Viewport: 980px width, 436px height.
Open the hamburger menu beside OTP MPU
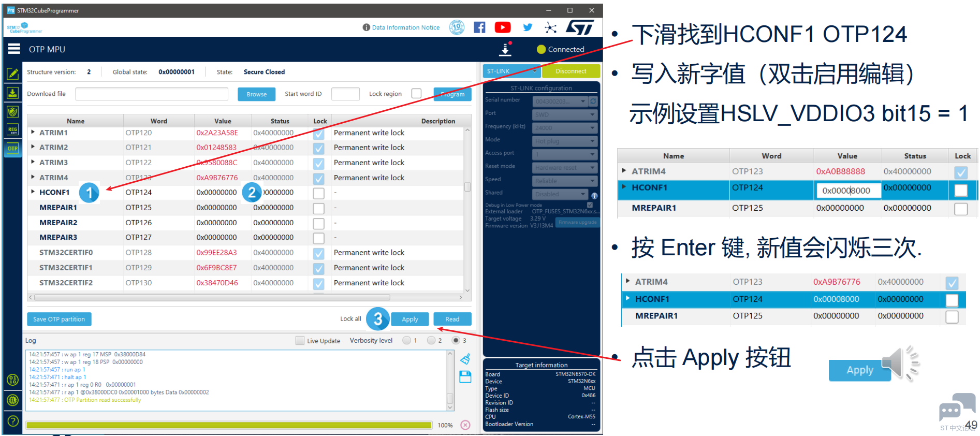(x=14, y=49)
